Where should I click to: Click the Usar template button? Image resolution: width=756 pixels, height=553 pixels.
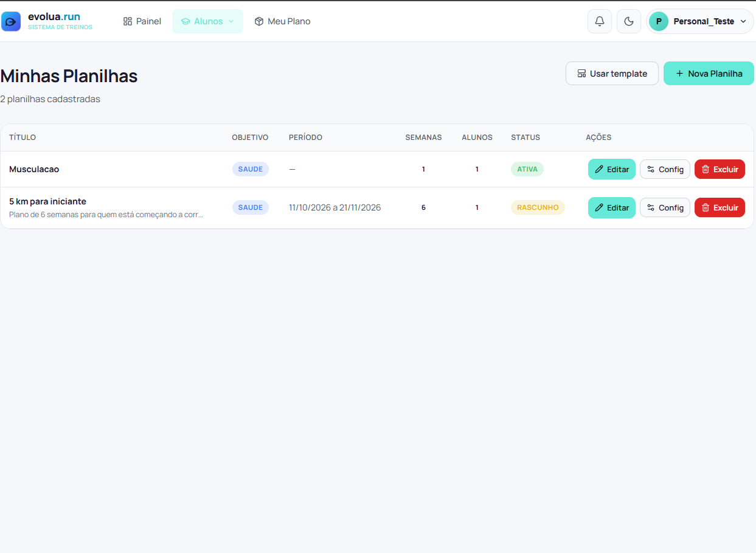612,74
